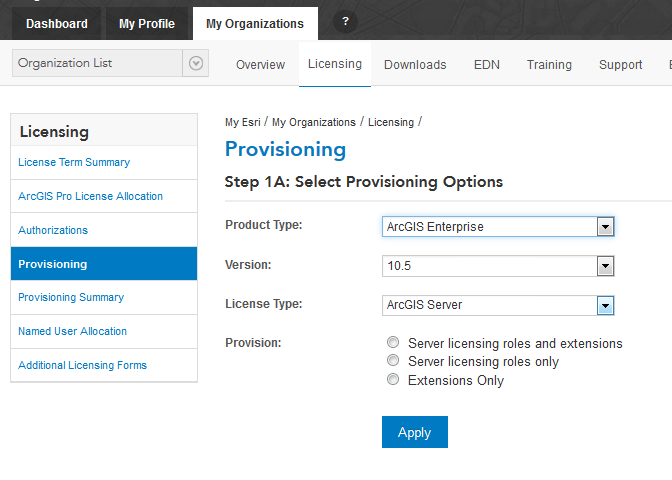Expand the License Type dropdown

click(604, 305)
